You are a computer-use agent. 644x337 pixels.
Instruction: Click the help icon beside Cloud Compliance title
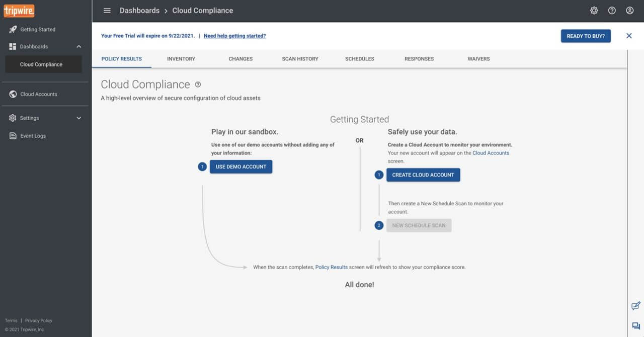click(x=198, y=85)
